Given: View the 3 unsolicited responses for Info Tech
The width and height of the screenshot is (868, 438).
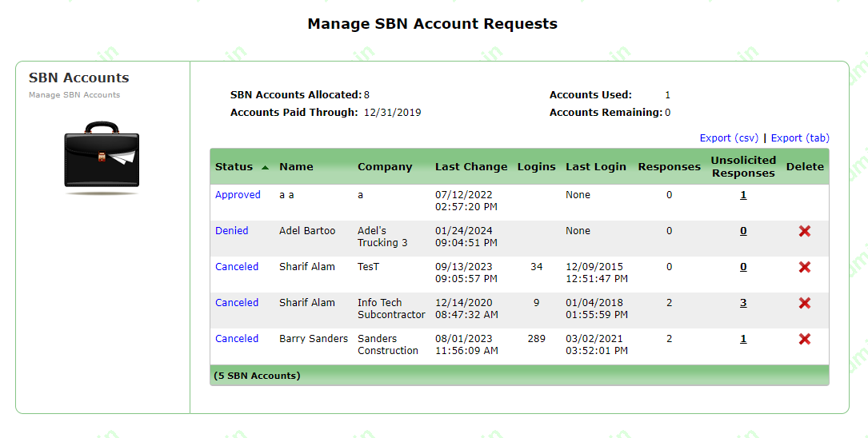Looking at the screenshot, I should tap(743, 303).
